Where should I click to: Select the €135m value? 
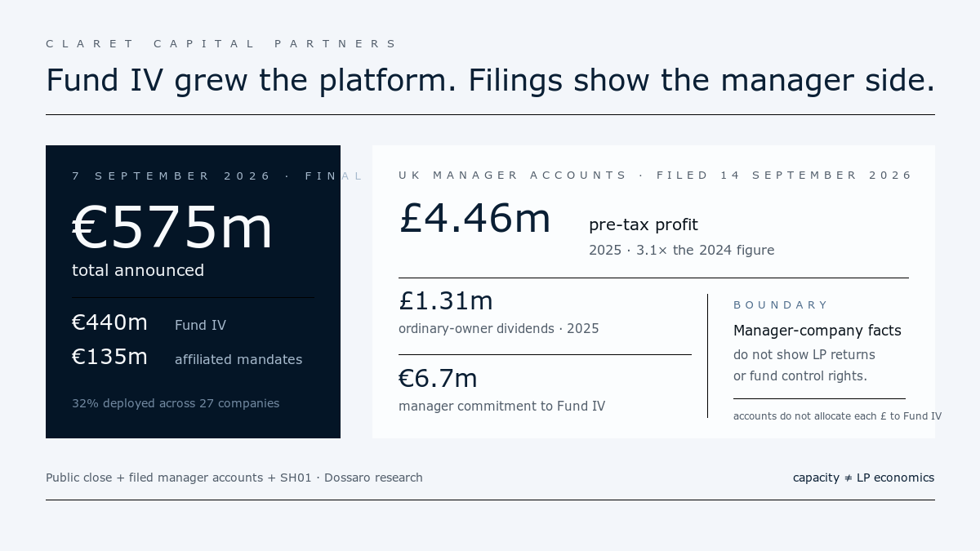tap(109, 357)
